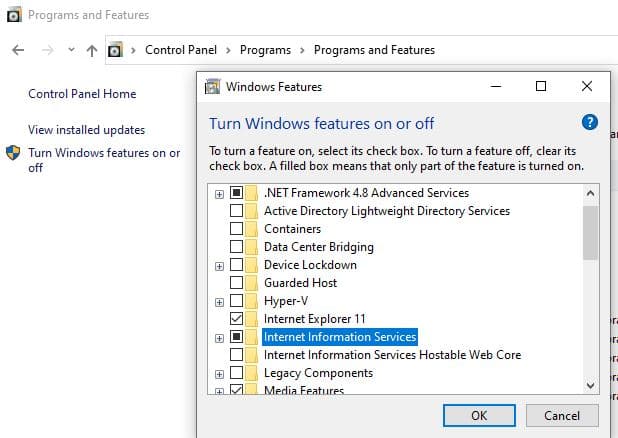
Task: Select Control Panel in the breadcrumb path
Action: coord(180,50)
